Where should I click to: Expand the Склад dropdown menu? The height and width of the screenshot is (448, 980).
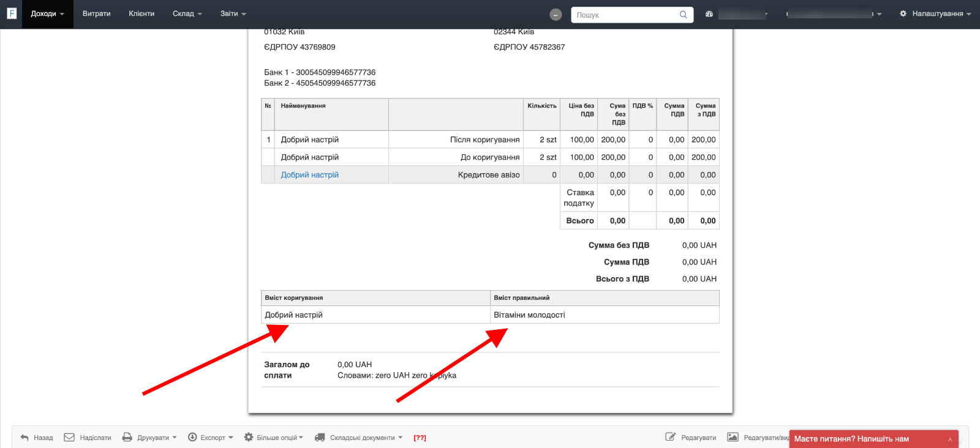187,13
